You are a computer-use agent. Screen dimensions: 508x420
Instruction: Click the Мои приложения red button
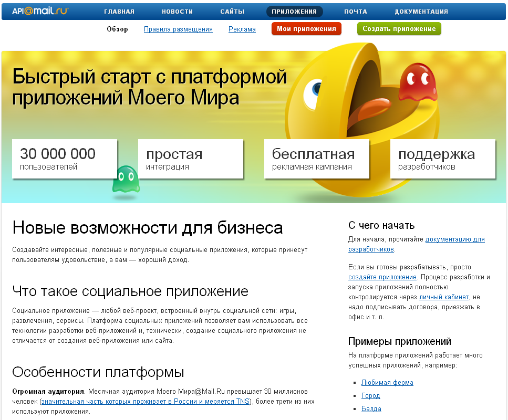(306, 29)
